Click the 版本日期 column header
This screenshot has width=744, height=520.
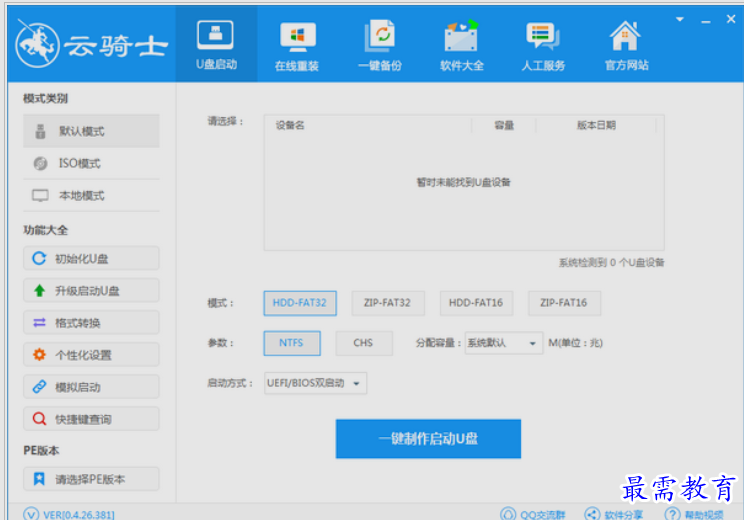(596, 125)
